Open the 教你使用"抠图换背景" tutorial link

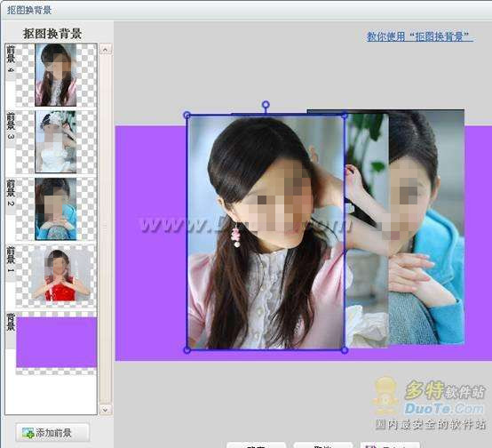click(420, 36)
